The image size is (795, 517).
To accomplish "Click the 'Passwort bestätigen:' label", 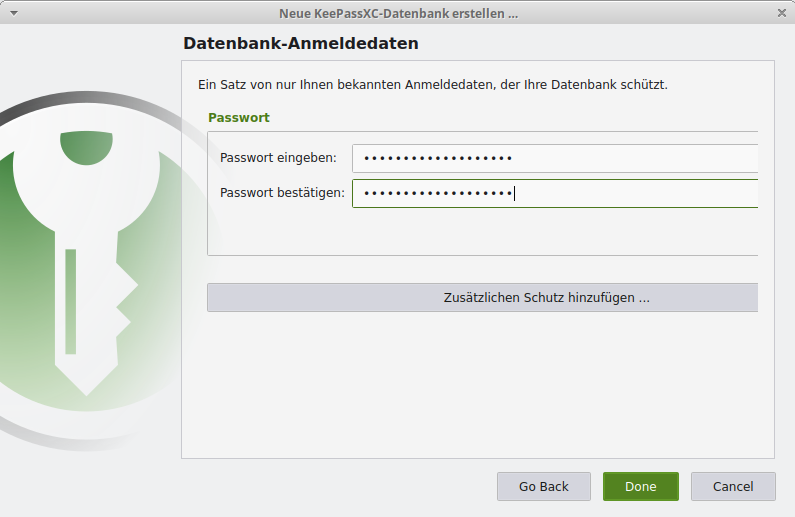I will tap(282, 193).
